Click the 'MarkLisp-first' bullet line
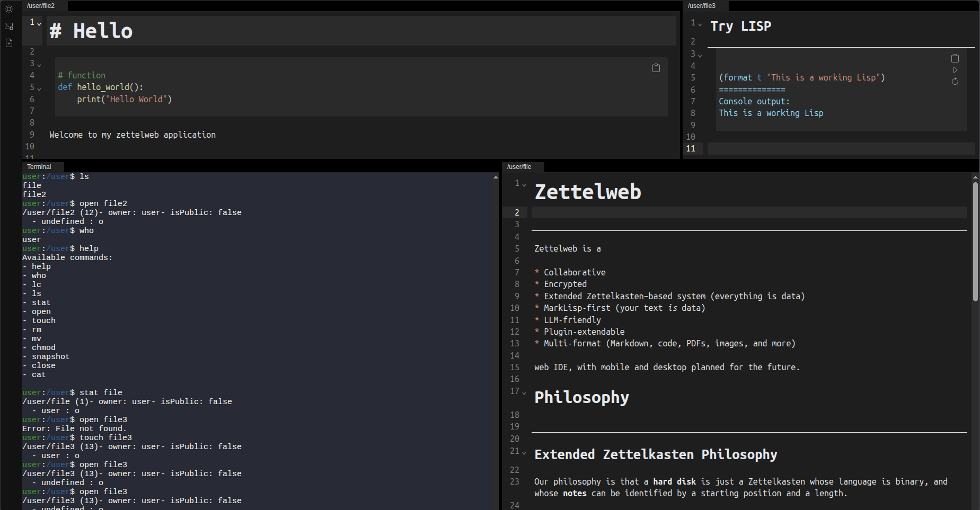The height and width of the screenshot is (510, 980). pyautogui.click(x=620, y=308)
